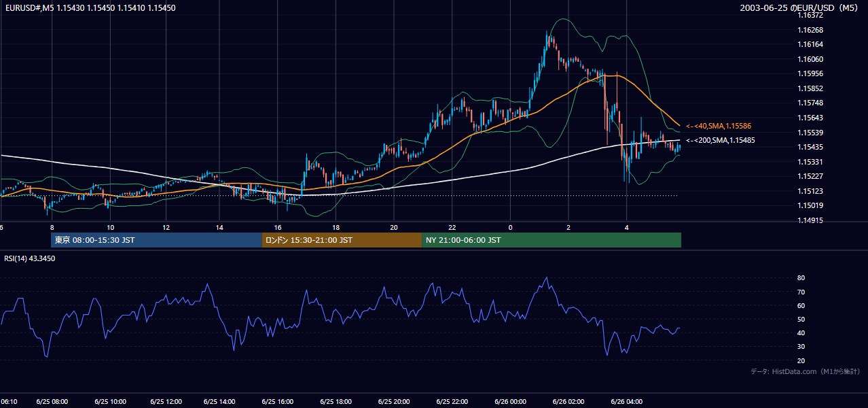Click hour 16 tick under the price chart
This screenshot has height=408, width=868.
coord(278,227)
